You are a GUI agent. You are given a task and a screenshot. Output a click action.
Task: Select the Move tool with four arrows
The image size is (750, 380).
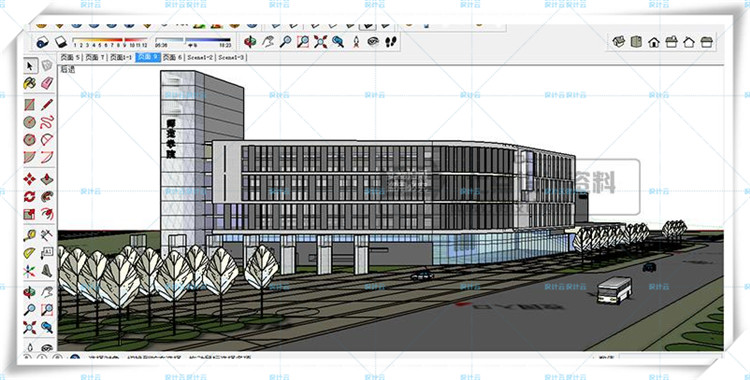[30, 179]
